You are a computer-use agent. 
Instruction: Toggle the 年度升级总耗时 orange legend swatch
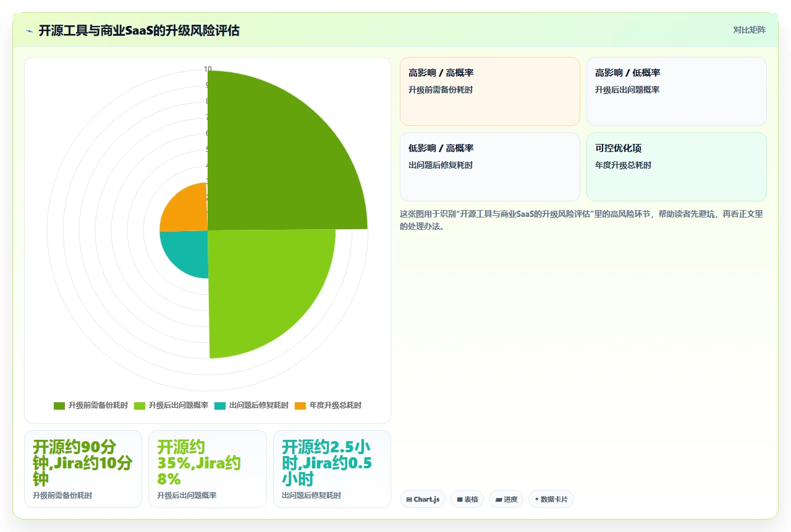[x=300, y=406]
